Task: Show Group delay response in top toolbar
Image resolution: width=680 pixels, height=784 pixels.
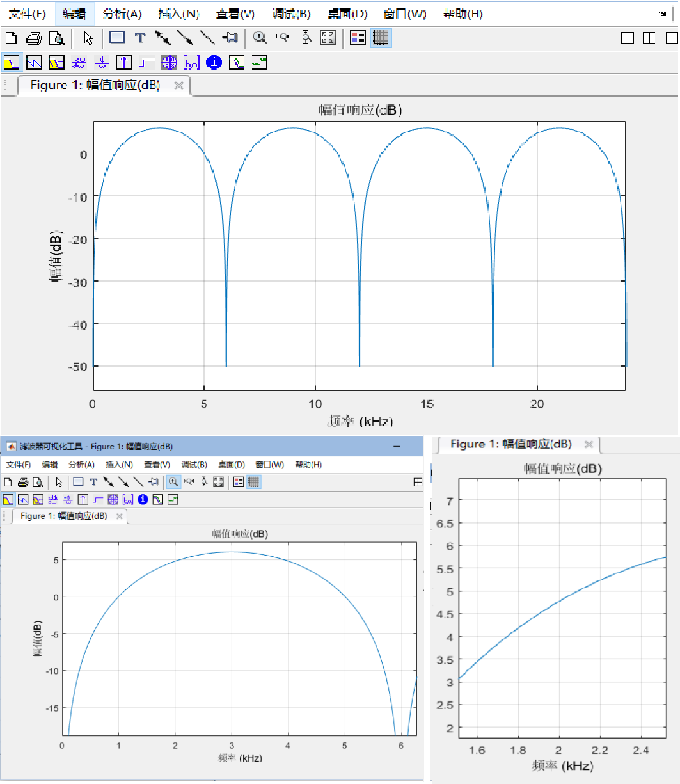Action: (79, 62)
